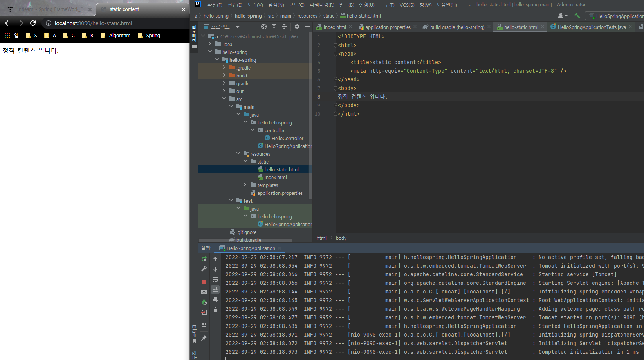Click resources in the breadcrumb path
This screenshot has height=360, width=644.
click(307, 16)
